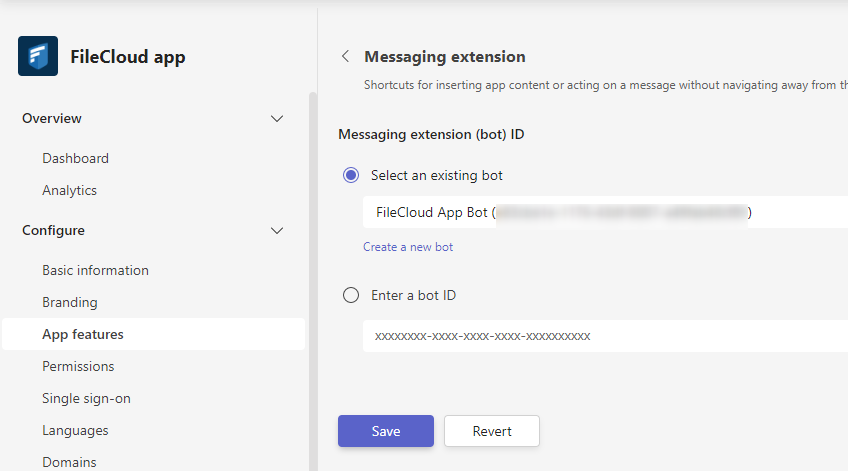Open Single sign-on configuration

click(86, 398)
